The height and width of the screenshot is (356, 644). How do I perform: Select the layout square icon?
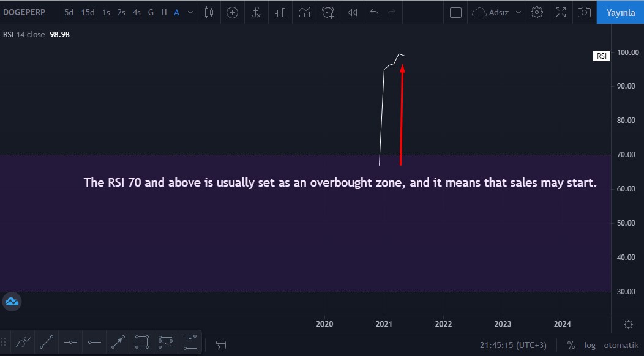pyautogui.click(x=455, y=12)
